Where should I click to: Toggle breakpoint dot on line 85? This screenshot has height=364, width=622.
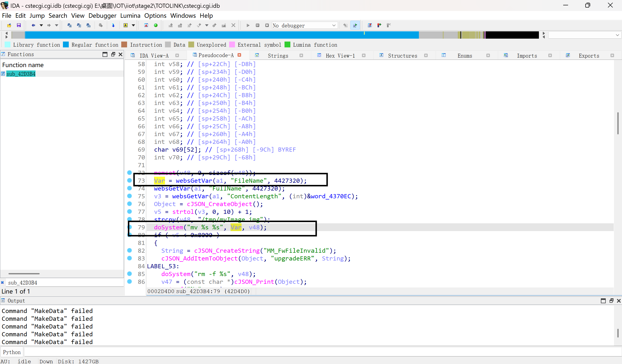click(129, 274)
